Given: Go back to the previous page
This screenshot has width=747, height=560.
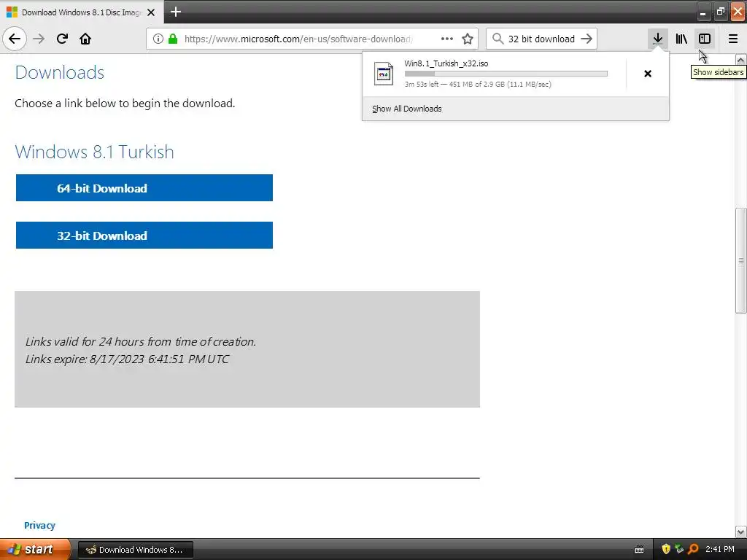Looking at the screenshot, I should (15, 39).
